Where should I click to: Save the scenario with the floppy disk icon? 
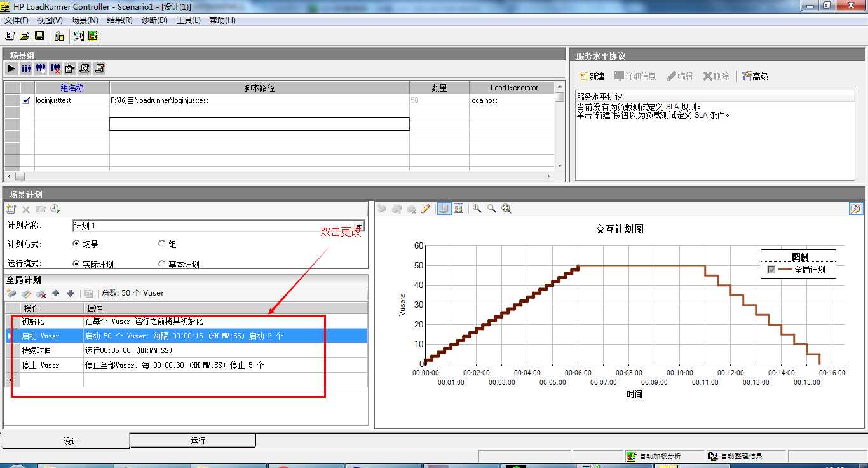coord(39,36)
